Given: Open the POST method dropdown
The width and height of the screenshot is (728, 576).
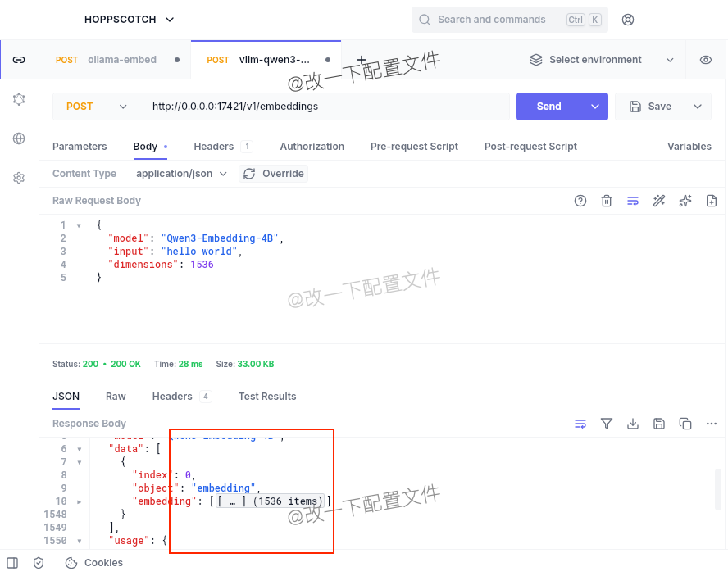Looking at the screenshot, I should pos(96,107).
